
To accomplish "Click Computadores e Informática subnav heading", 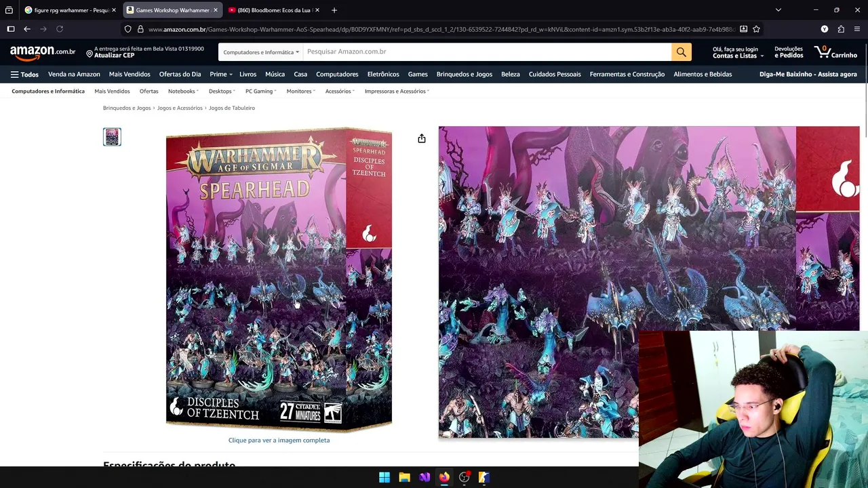I will [48, 91].
